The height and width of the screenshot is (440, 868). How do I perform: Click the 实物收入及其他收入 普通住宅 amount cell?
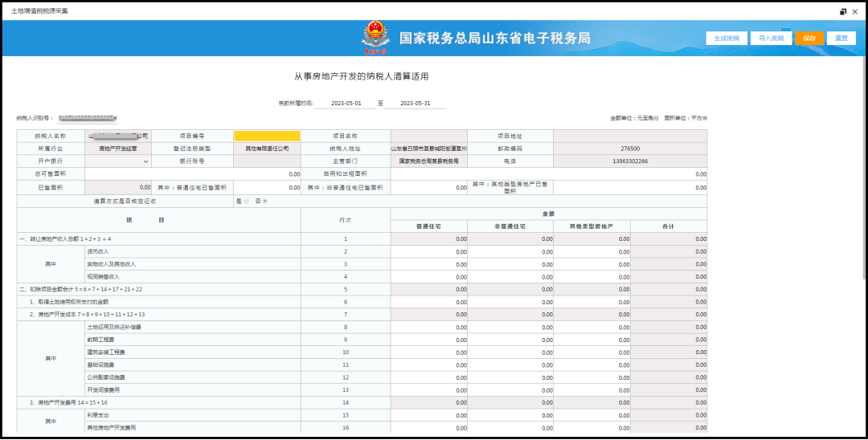point(429,264)
